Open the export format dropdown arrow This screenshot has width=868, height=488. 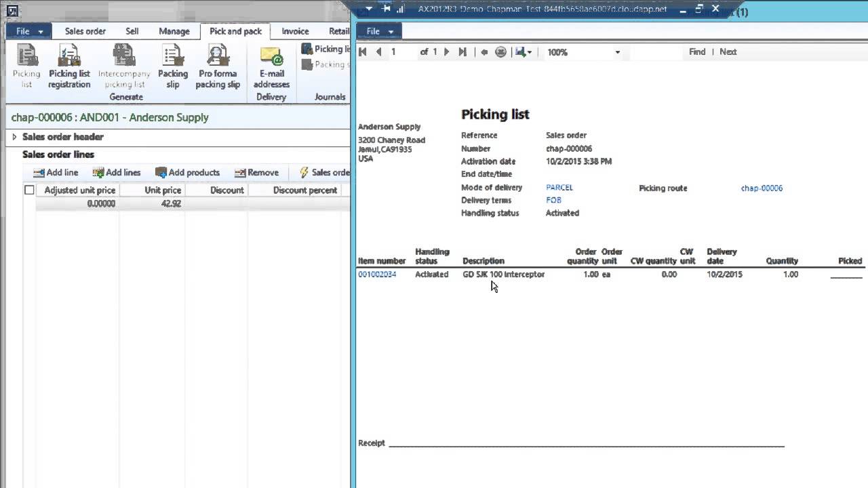[529, 52]
